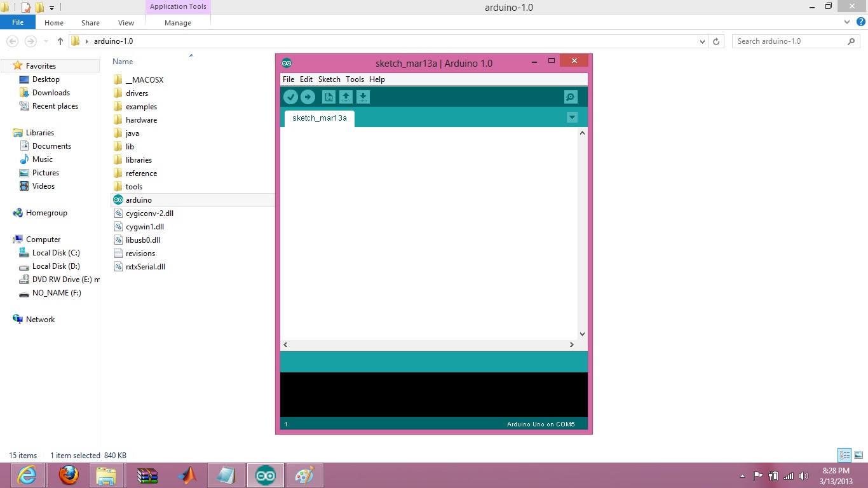This screenshot has height=488, width=868.
Task: Open Local Disk (D:) in sidebar
Action: [56, 266]
